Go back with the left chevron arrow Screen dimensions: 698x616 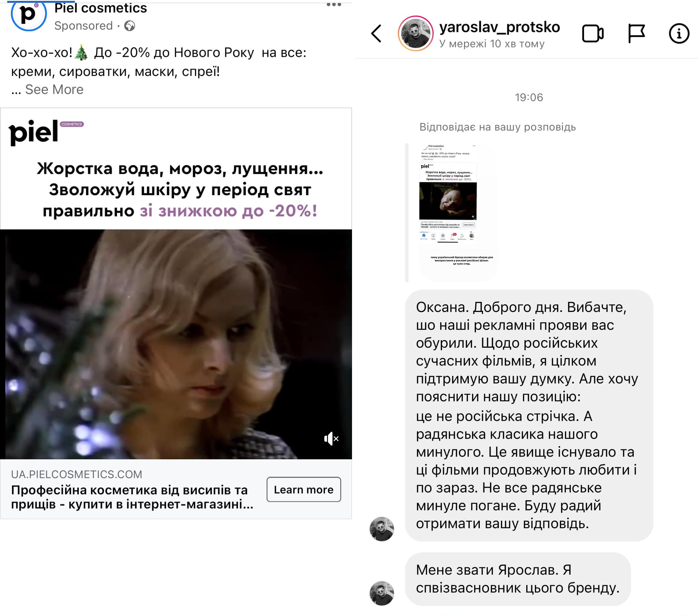(376, 34)
